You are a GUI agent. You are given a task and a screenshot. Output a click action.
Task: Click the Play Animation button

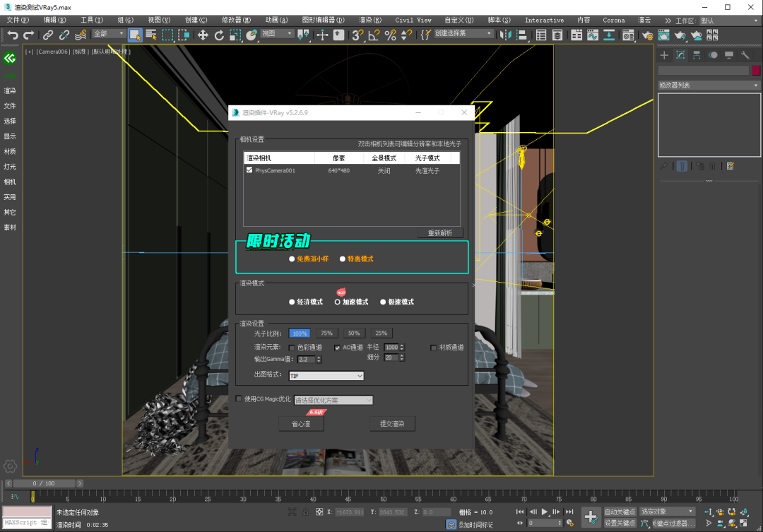(x=544, y=512)
